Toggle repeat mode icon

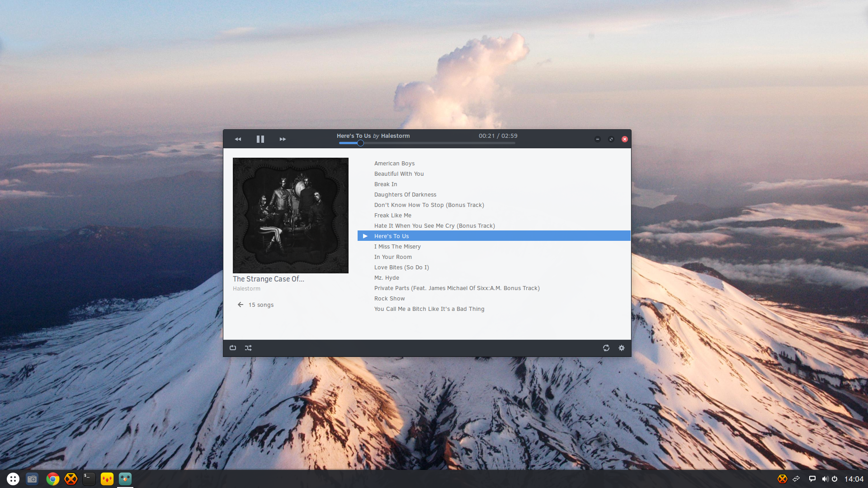[x=233, y=348]
